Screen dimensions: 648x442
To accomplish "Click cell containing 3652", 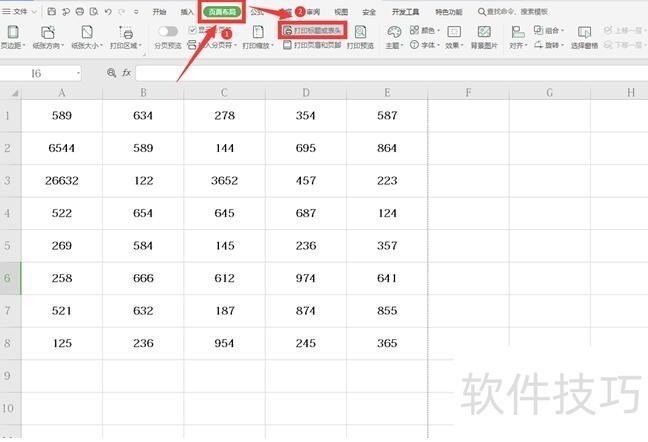I will click(x=224, y=181).
